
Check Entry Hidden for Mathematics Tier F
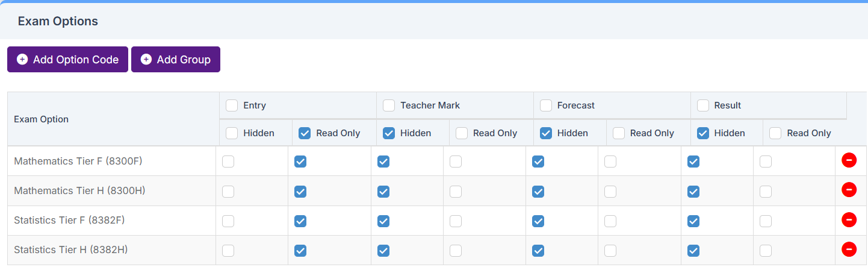pyautogui.click(x=228, y=162)
